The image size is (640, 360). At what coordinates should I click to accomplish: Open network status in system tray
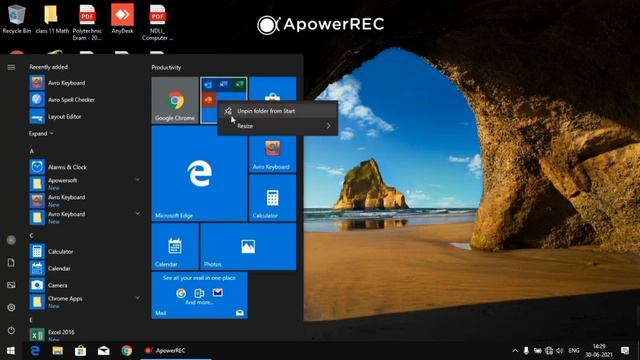pyautogui.click(x=549, y=351)
